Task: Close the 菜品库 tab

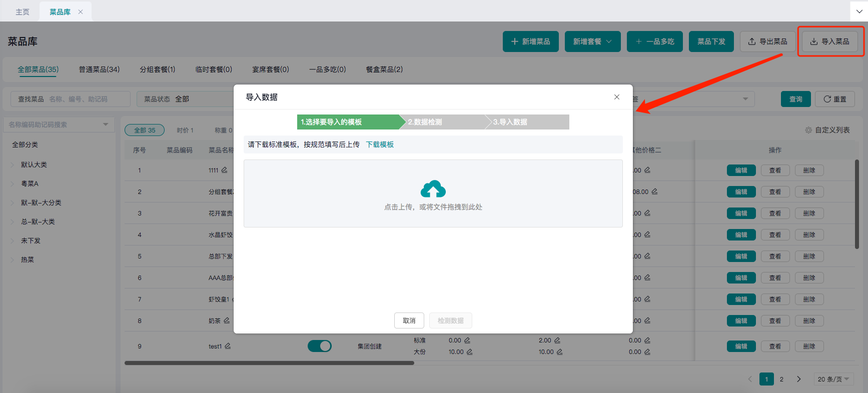Action: [x=81, y=12]
